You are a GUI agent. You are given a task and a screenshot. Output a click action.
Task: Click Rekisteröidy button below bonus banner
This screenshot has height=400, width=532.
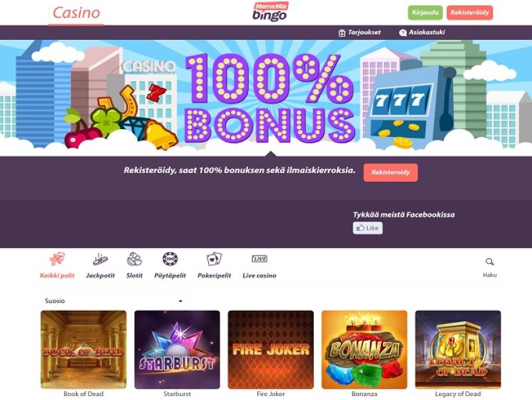coord(390,172)
